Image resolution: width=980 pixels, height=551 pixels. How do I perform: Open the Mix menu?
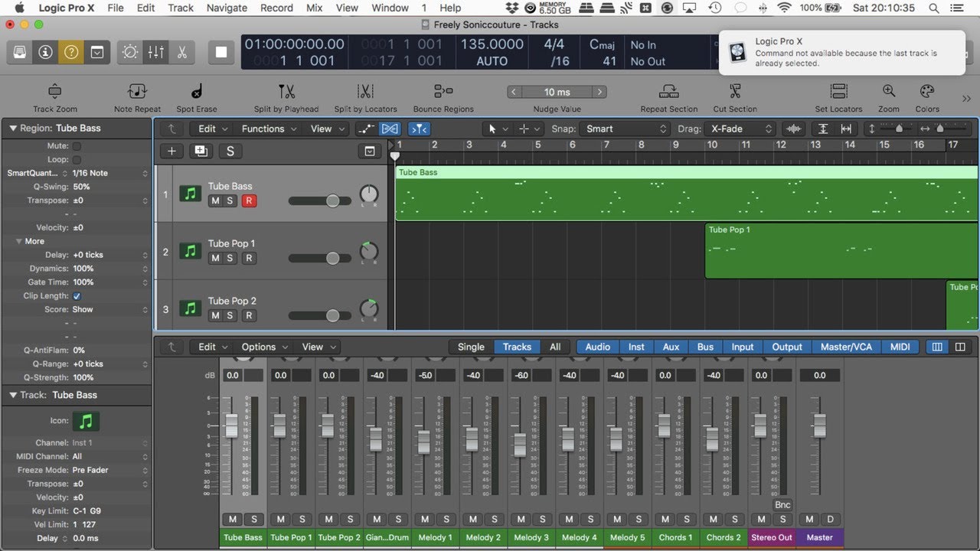click(x=314, y=8)
